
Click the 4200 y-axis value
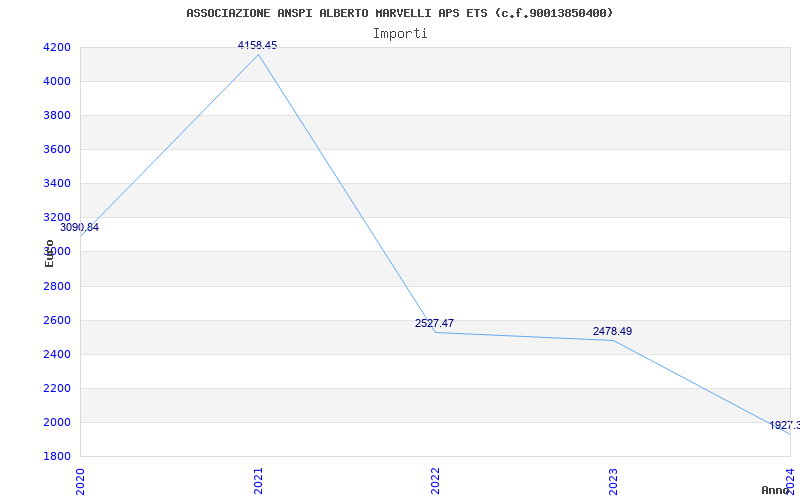57,47
